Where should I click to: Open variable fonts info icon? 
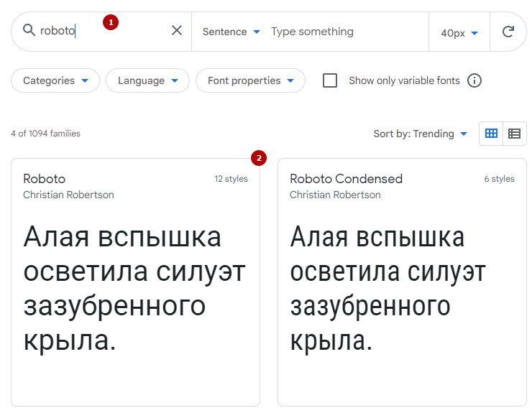click(474, 80)
